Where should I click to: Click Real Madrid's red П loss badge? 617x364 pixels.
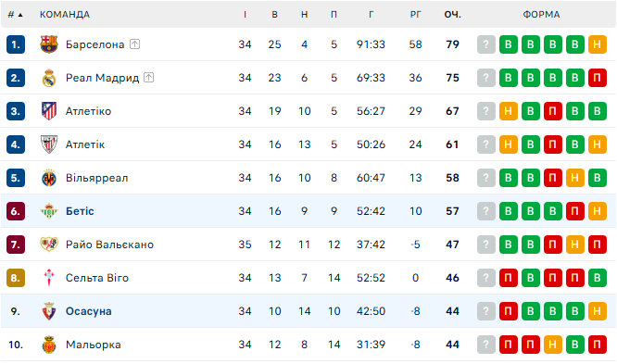pos(598,78)
